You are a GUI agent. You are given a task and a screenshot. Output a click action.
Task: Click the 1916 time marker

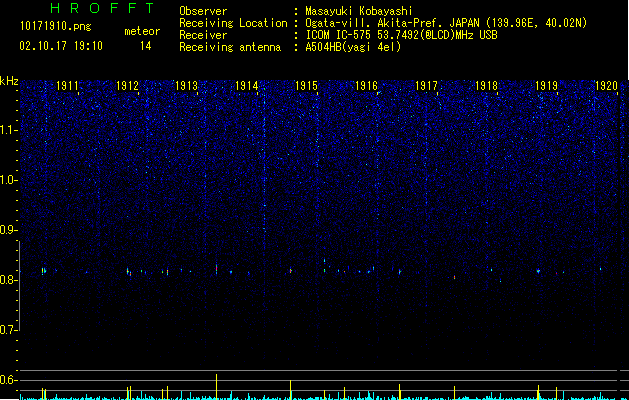click(x=367, y=86)
